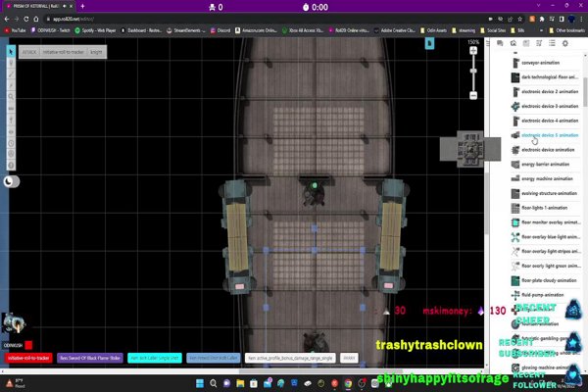Click the left truck vehicle token
Image resolution: width=588 pixels, height=392 pixels.
pos(238,236)
